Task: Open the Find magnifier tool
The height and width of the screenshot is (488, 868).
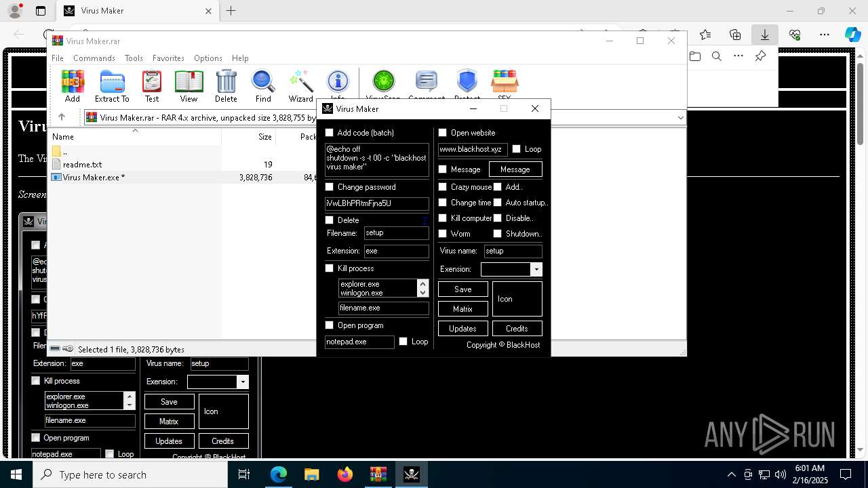Action: pos(263,86)
